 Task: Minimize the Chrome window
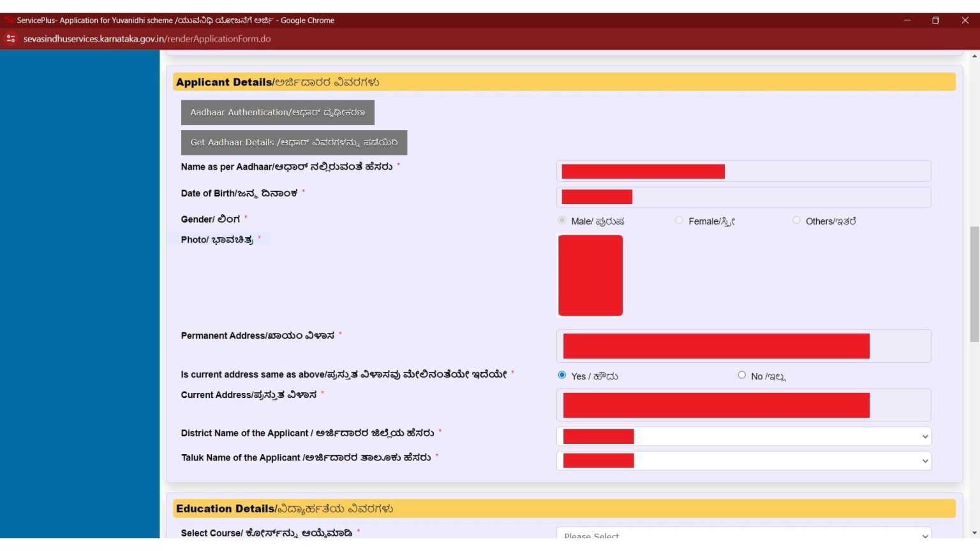907,20
